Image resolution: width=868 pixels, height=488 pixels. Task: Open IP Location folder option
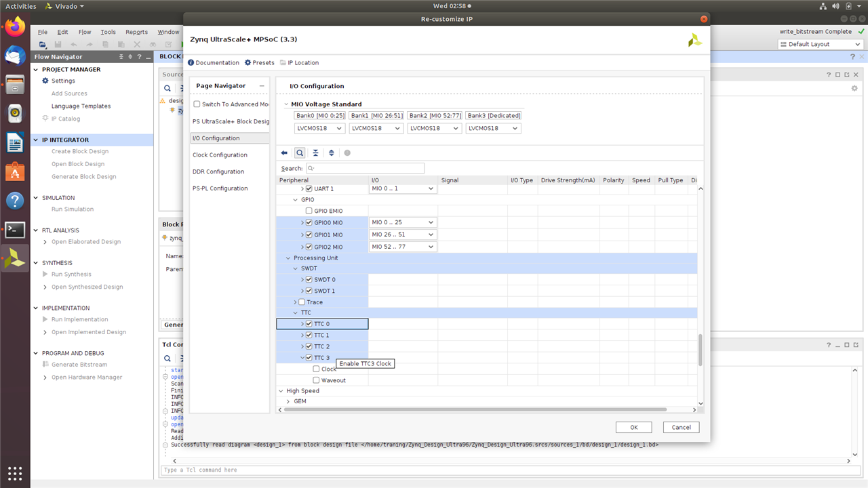coord(299,62)
